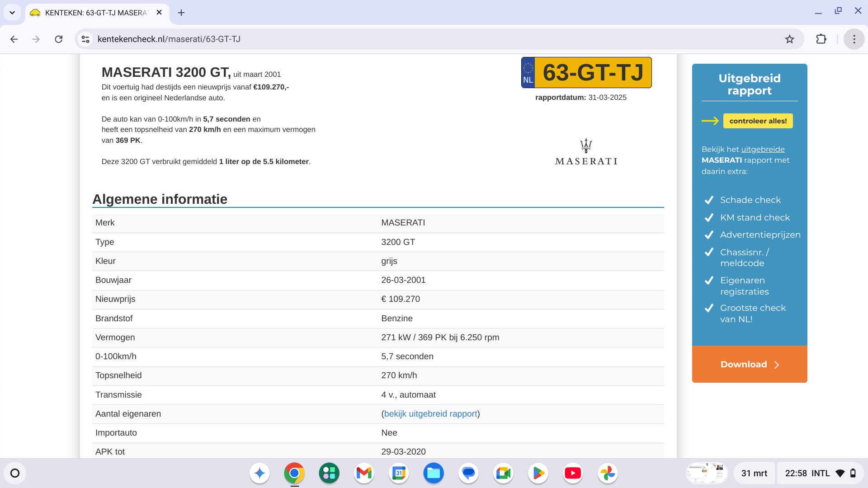Click the Eigenaren registraties checkmark icon

pos(709,281)
